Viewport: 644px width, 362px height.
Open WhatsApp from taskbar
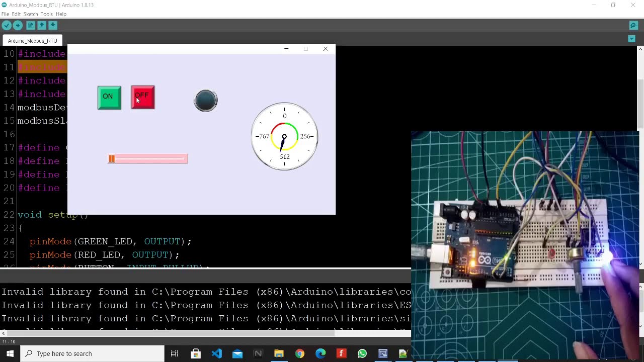tap(362, 353)
